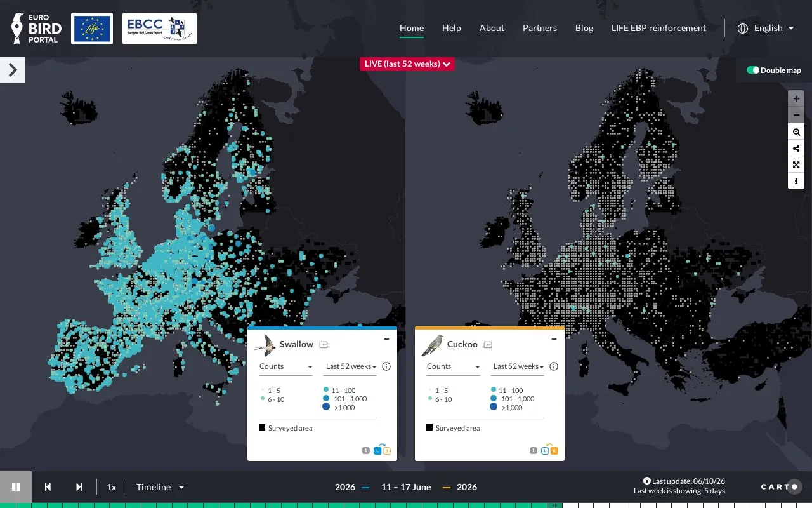This screenshot has width=812, height=508.
Task: Click info icon in Swallow panel
Action: tap(386, 366)
